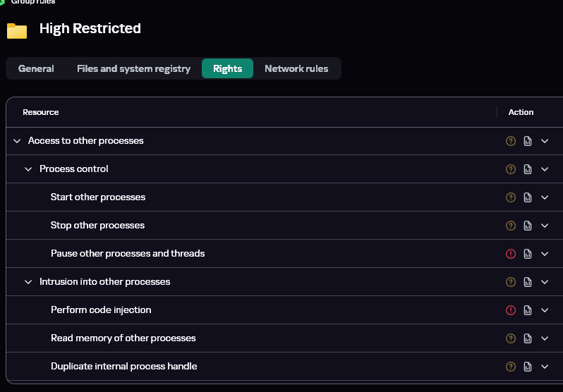Screen dimensions: 563x392
Task: Collapse the Intrusion into other processes subgroup
Action: pyautogui.click(x=28, y=282)
